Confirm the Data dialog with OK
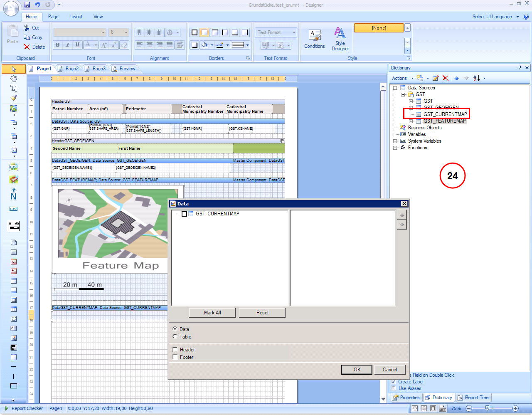The image size is (532, 415). 356,369
